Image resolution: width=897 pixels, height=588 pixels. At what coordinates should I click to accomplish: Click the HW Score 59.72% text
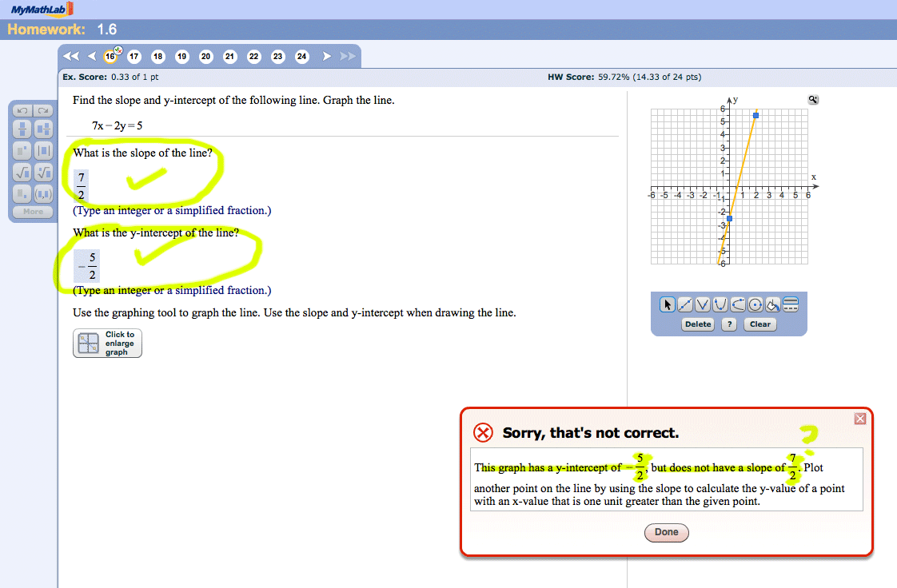(x=624, y=77)
